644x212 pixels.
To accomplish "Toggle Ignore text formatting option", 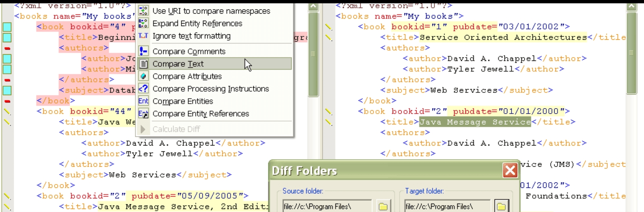I will pyautogui.click(x=191, y=36).
